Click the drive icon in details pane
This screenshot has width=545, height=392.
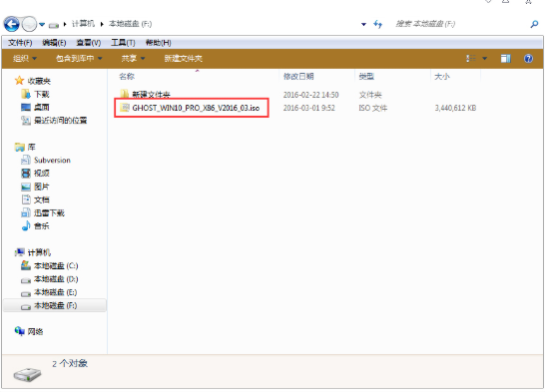(28, 374)
